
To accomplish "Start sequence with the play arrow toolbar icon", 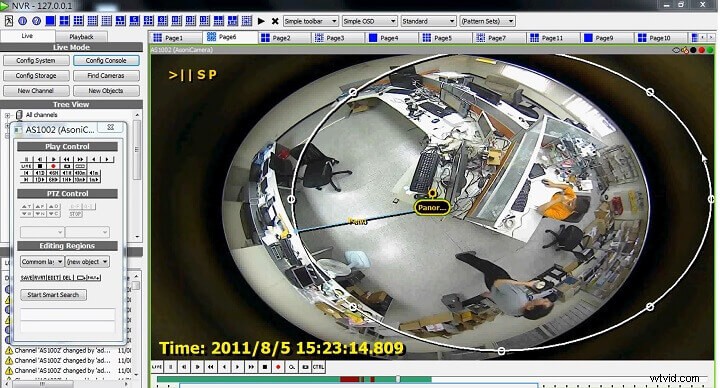I will (x=261, y=21).
